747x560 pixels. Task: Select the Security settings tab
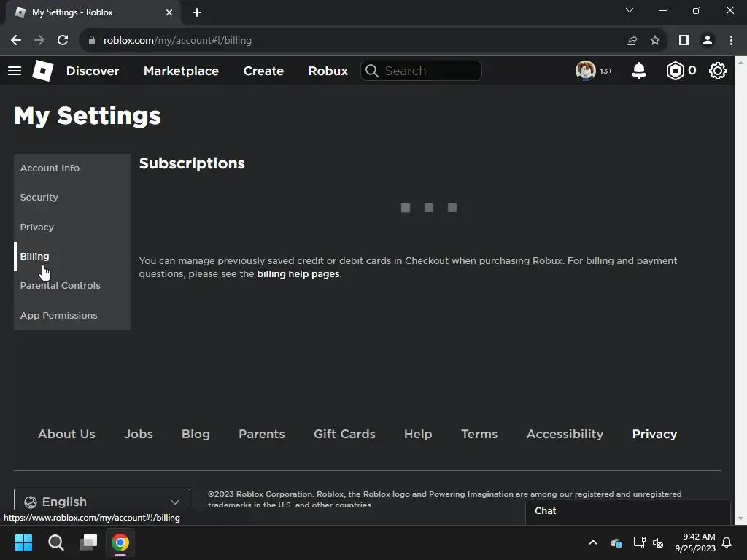click(x=72, y=197)
